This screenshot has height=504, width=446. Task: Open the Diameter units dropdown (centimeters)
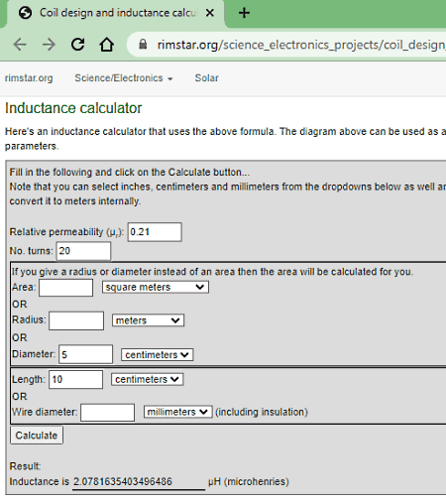[157, 355]
